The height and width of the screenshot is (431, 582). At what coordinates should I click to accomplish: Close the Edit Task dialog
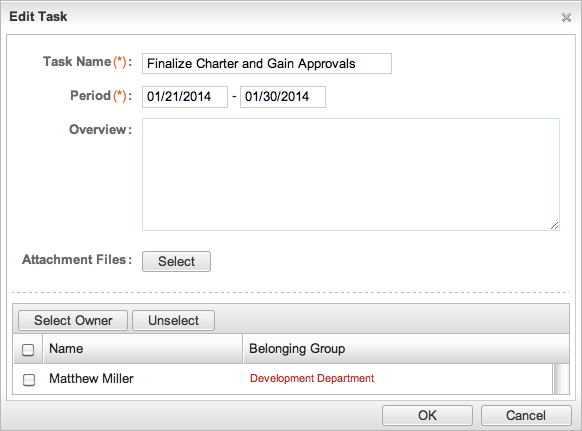pos(566,17)
